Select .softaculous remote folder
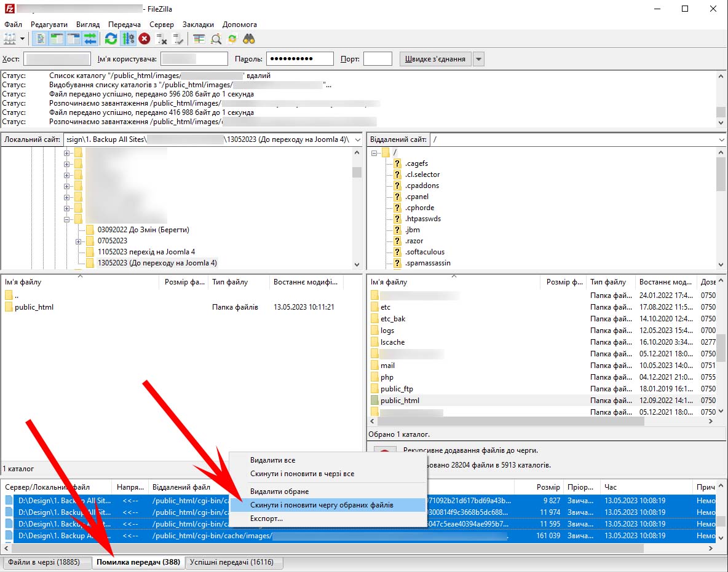Screen dimensions: 728x572 coord(424,252)
